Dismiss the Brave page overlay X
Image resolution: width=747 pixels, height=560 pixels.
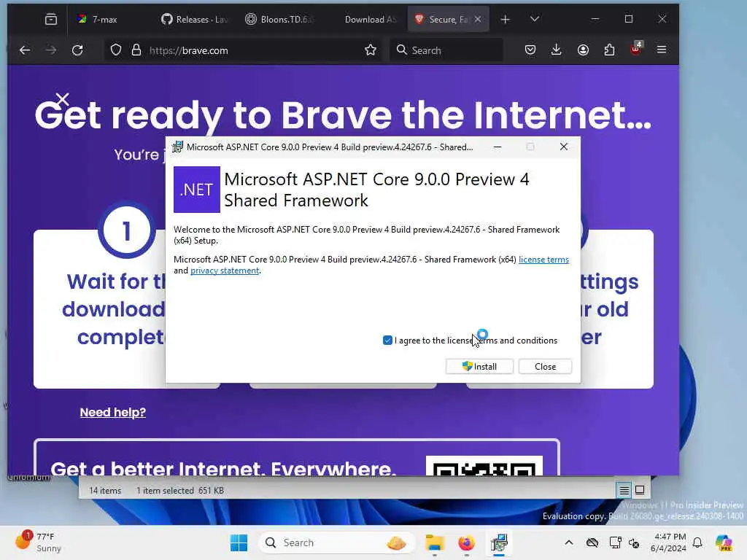63,99
